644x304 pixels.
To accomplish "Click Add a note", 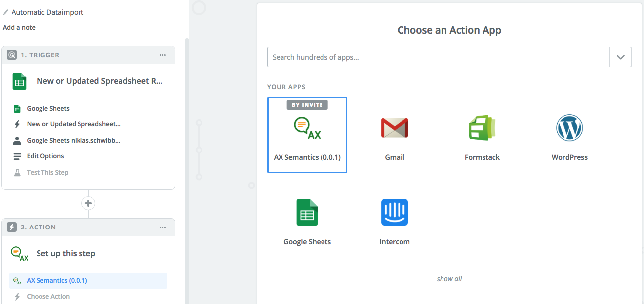I will [19, 27].
